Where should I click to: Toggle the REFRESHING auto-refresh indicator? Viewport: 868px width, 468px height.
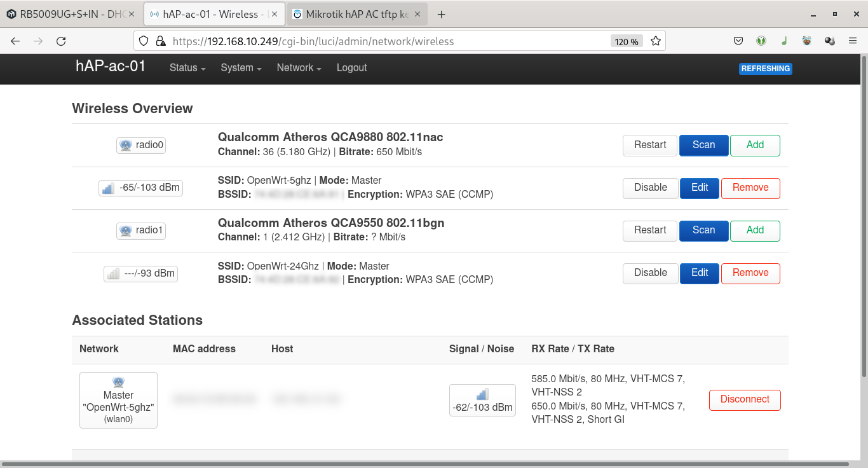[x=766, y=69]
